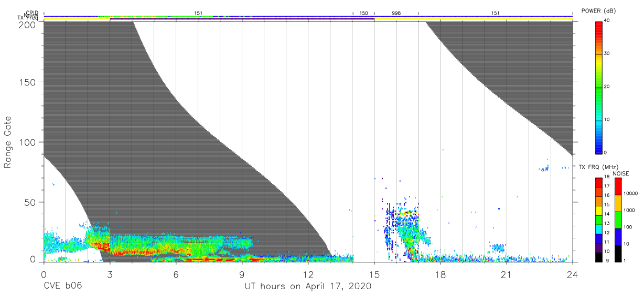
Task: Pick the blue NOISE segment between 10 and 100
Action: [618, 237]
